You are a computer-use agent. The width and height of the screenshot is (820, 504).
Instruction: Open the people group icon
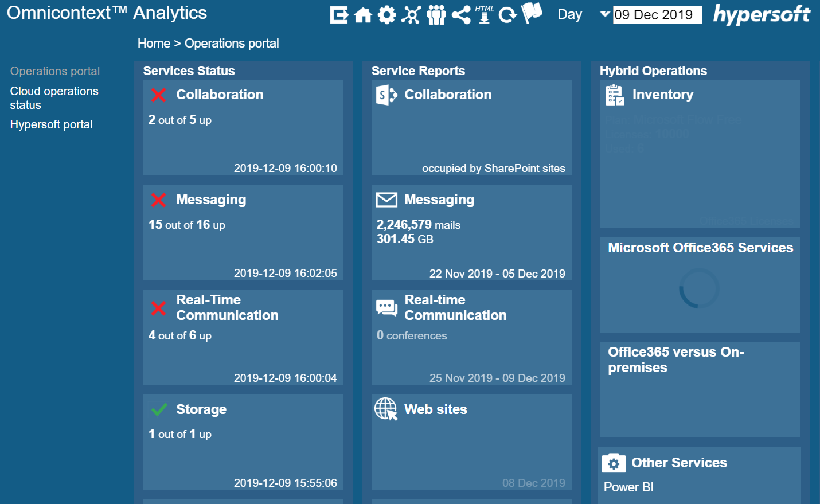pos(436,15)
